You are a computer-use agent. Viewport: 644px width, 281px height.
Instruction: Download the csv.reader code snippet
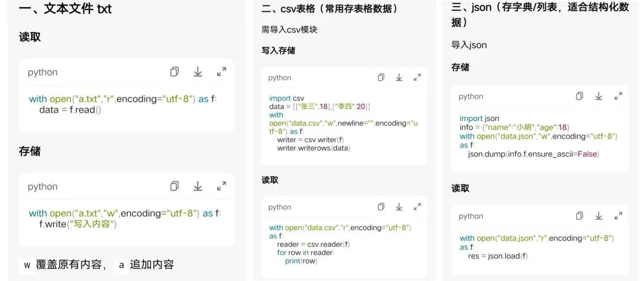coord(399,207)
